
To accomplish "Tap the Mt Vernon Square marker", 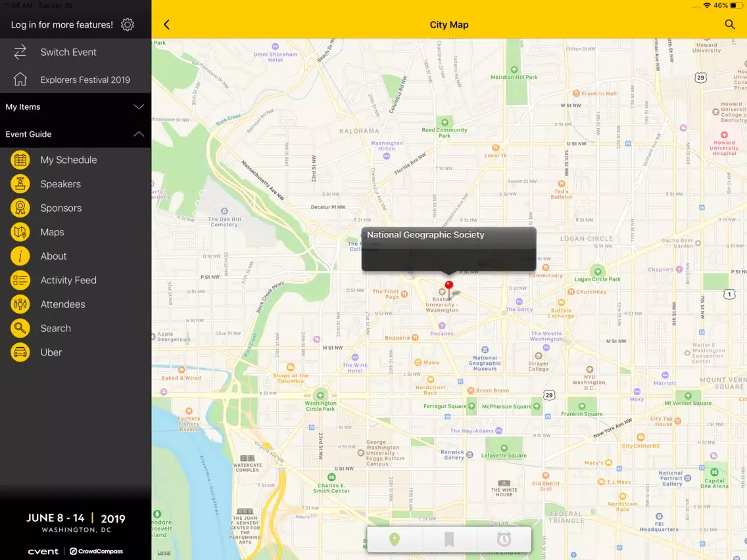I will pos(688,396).
